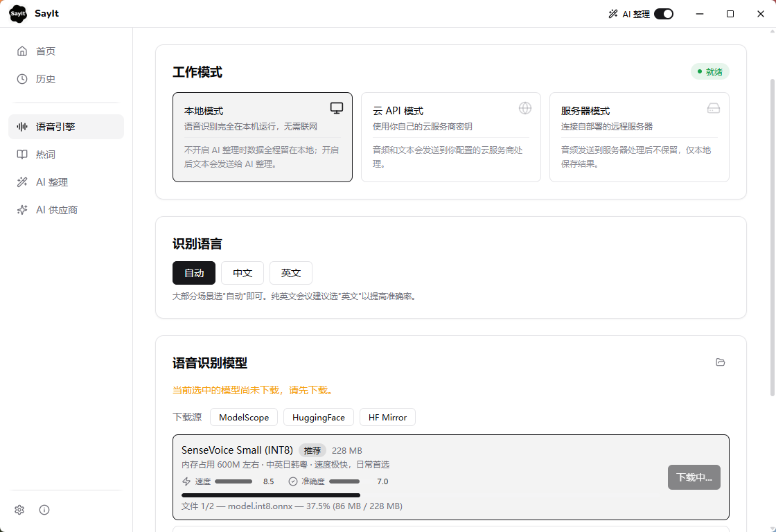Click the 文件 1/2 model.int8.onnx progress text
This screenshot has height=532, width=776.
(292, 506)
